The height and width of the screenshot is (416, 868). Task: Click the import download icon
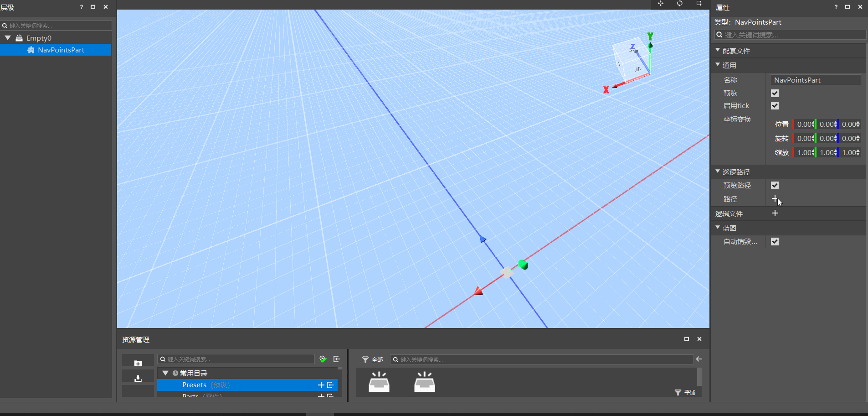pos(138,378)
